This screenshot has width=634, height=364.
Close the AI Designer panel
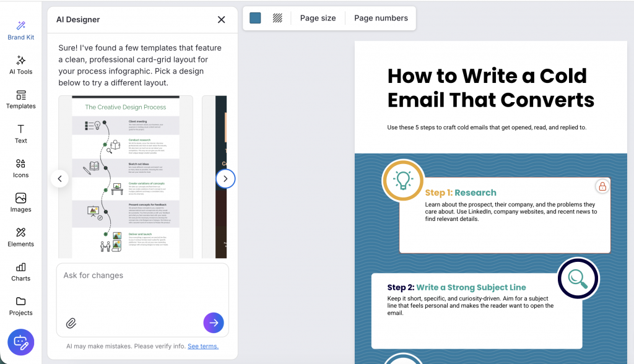[221, 19]
